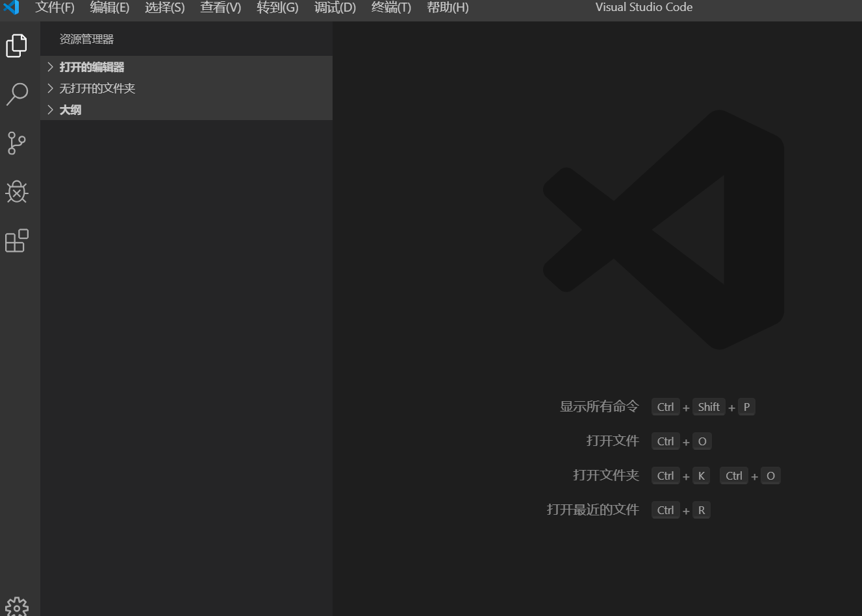This screenshot has width=862, height=616.
Task: Open the 调试(D) menu
Action: 335,8
